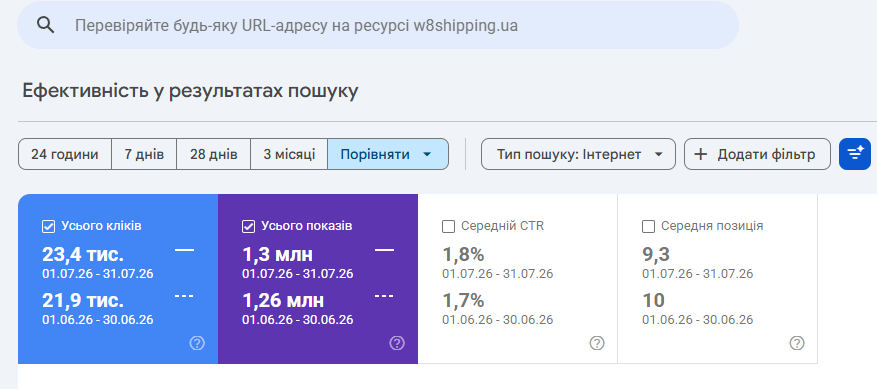
Task: Click the plus icon on Додати фільтр
Action: 701,154
